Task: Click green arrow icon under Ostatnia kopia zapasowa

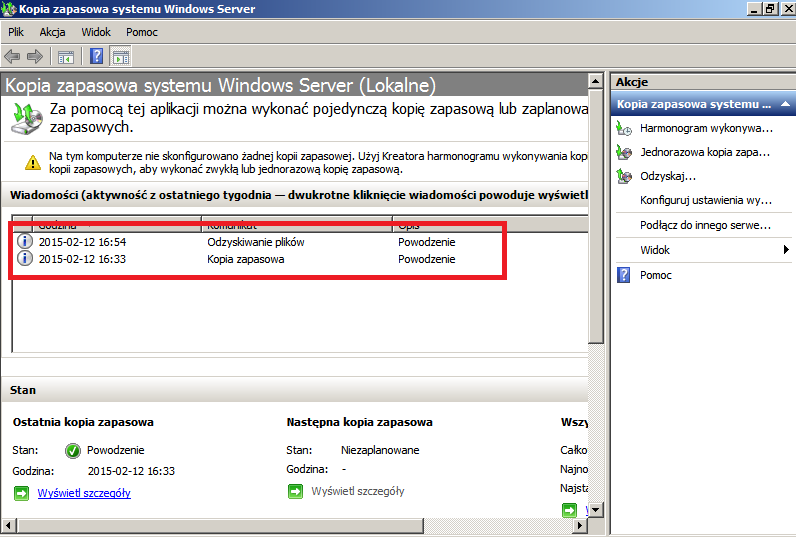Action: pos(21,493)
